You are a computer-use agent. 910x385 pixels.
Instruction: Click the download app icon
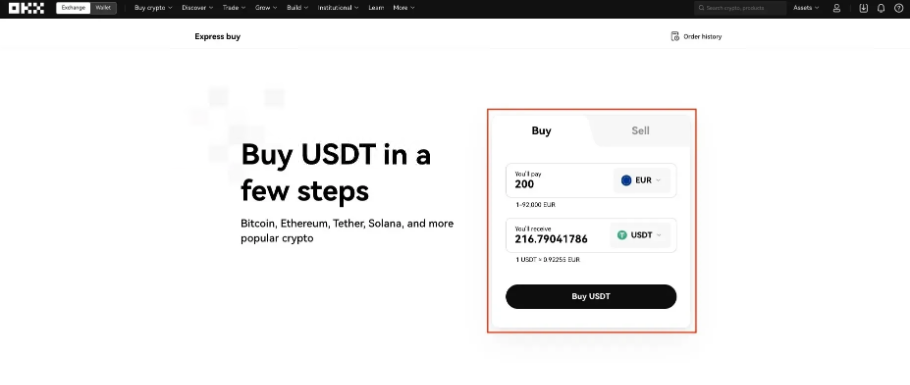[864, 8]
